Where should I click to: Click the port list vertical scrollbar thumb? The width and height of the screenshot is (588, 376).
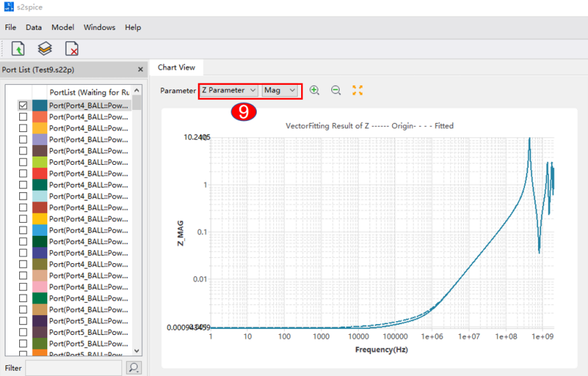tap(137, 103)
